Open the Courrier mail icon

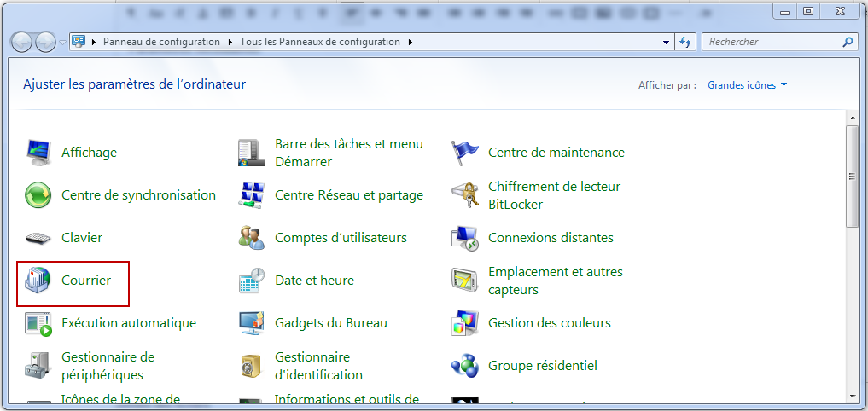tap(38, 281)
